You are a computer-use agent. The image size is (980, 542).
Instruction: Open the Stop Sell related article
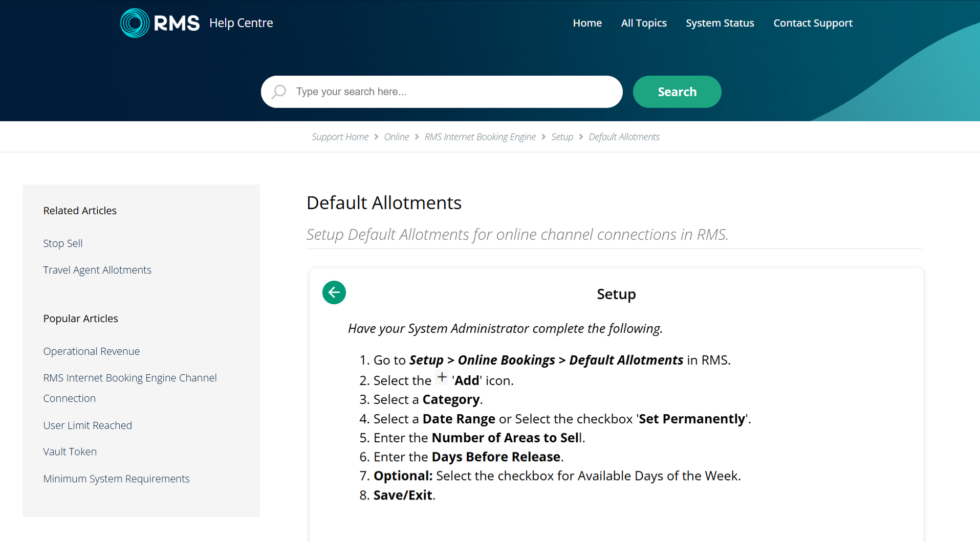point(63,243)
